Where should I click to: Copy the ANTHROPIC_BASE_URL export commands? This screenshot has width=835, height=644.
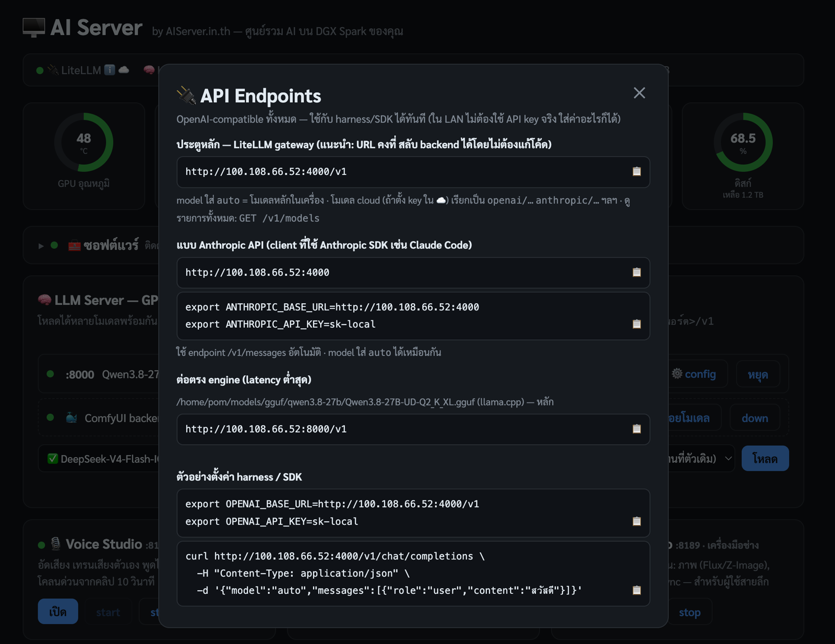coord(636,324)
